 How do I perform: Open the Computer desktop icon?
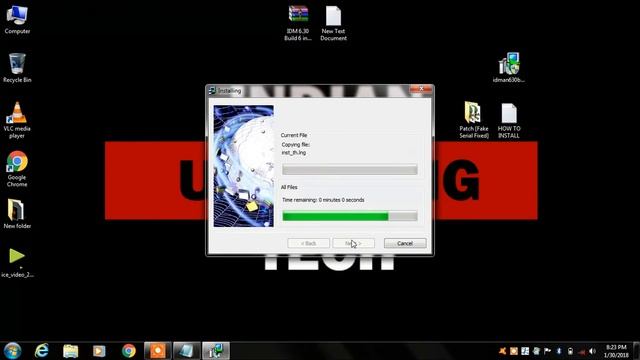click(17, 20)
